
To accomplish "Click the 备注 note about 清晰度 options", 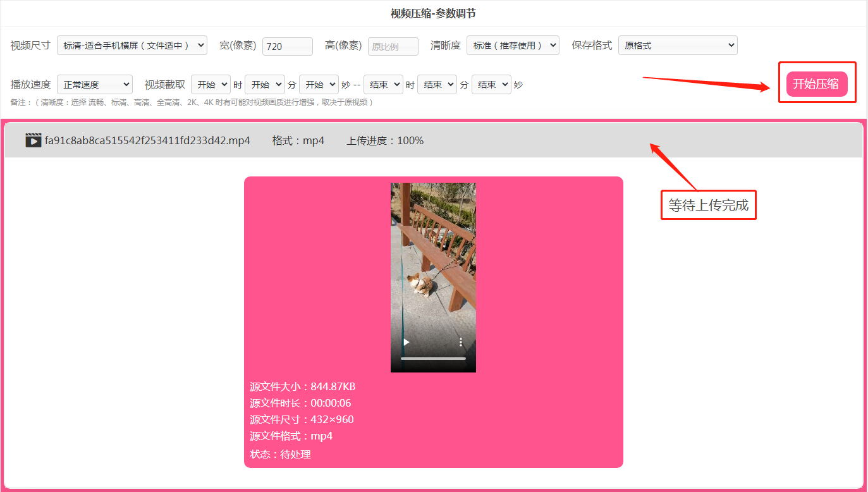I will pyautogui.click(x=191, y=102).
